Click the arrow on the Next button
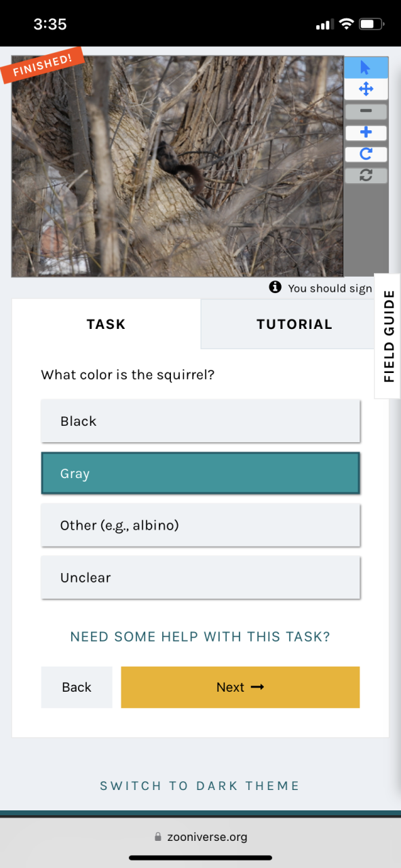 257,688
